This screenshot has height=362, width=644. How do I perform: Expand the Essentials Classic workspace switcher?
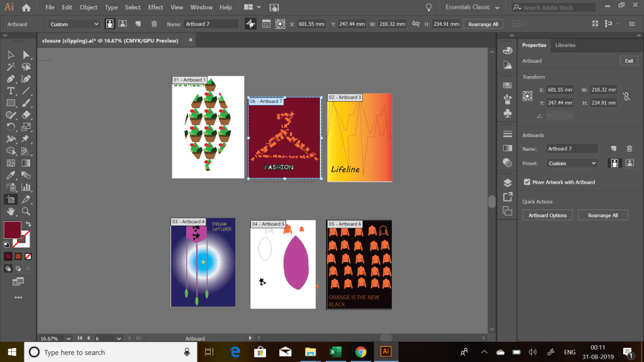pos(472,8)
